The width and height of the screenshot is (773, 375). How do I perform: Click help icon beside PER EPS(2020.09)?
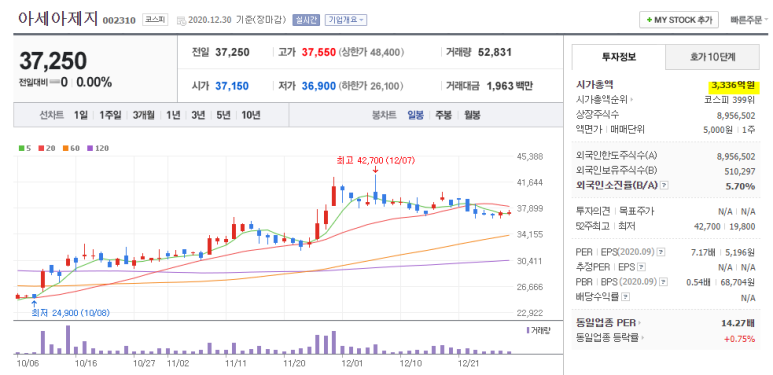[x=661, y=252]
